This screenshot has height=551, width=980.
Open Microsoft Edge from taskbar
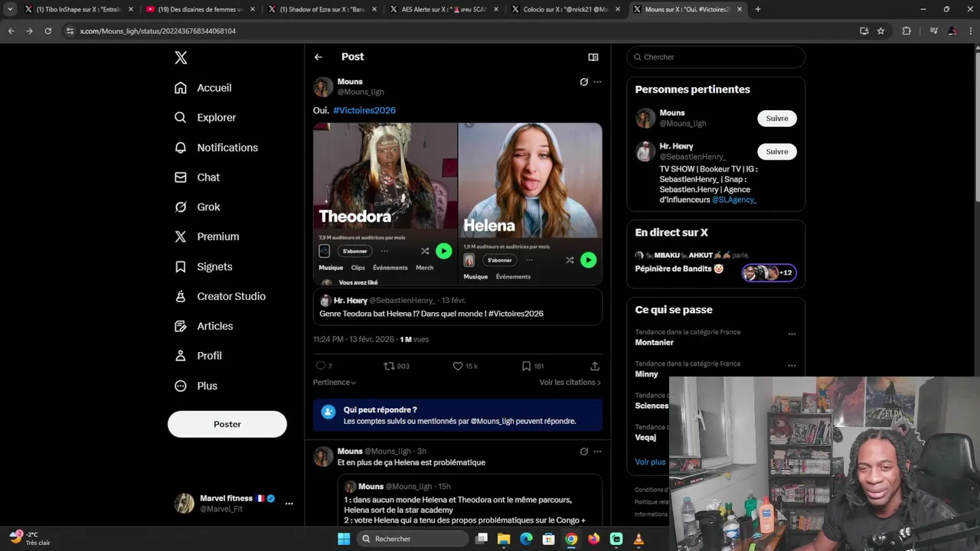526,539
